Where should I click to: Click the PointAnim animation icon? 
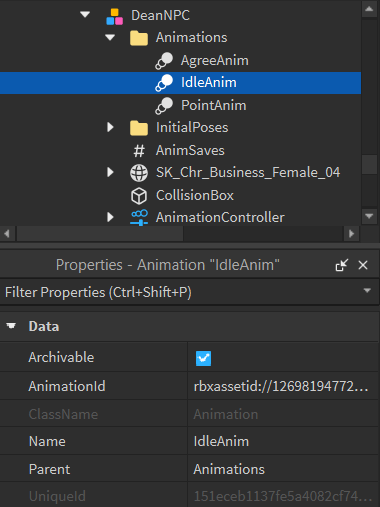tap(164, 106)
